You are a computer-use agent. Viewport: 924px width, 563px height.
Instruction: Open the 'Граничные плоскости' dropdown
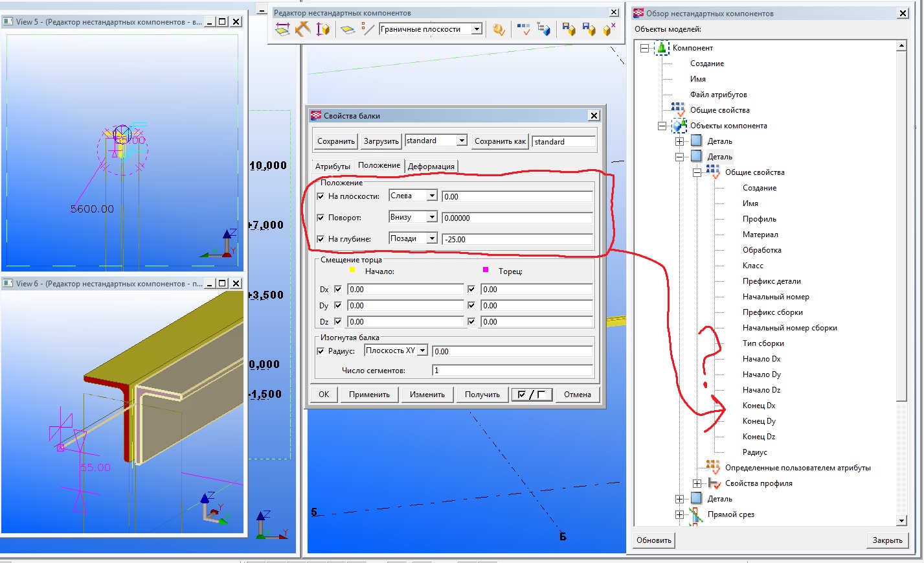477,29
